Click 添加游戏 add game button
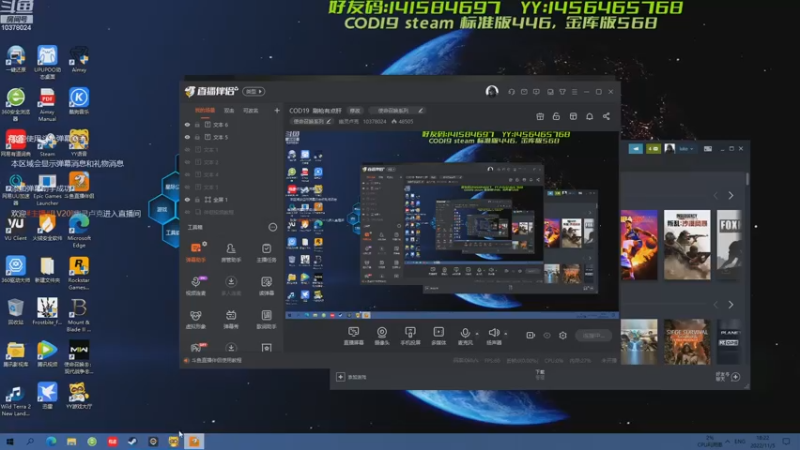This screenshot has width=800, height=450. [x=352, y=377]
